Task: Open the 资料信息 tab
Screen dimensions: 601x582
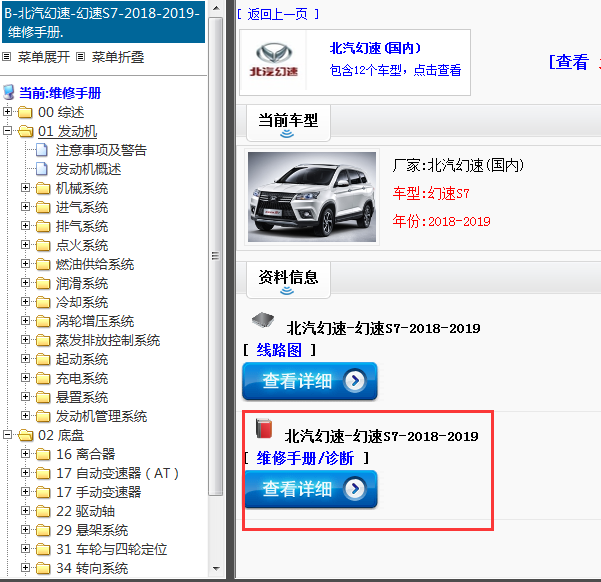Action: tap(288, 280)
